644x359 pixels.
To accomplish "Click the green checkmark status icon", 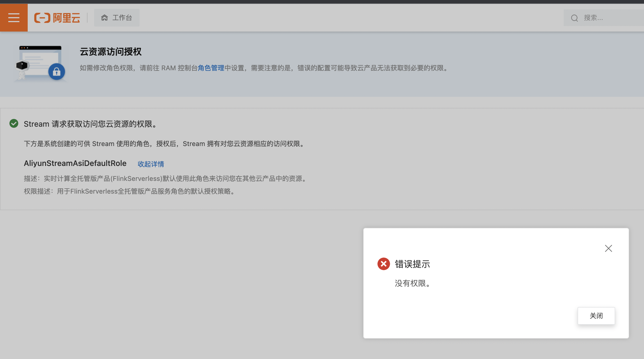I will pos(14,124).
